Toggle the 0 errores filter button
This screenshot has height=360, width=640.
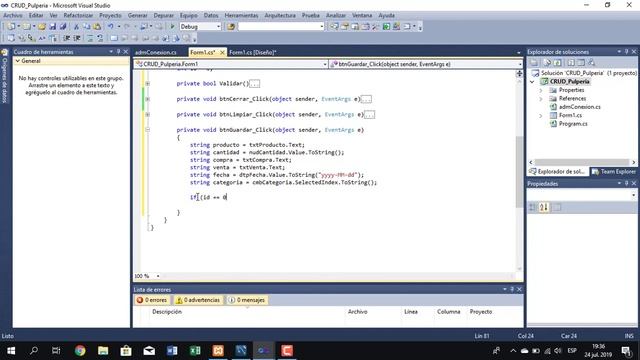click(152, 300)
